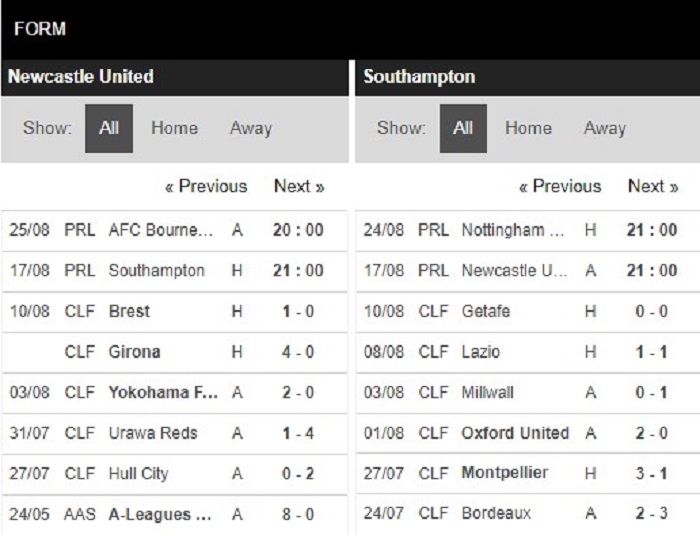Viewport: 700px width, 535px height.
Task: Switch Newcastle United form to Home
Action: 174,128
